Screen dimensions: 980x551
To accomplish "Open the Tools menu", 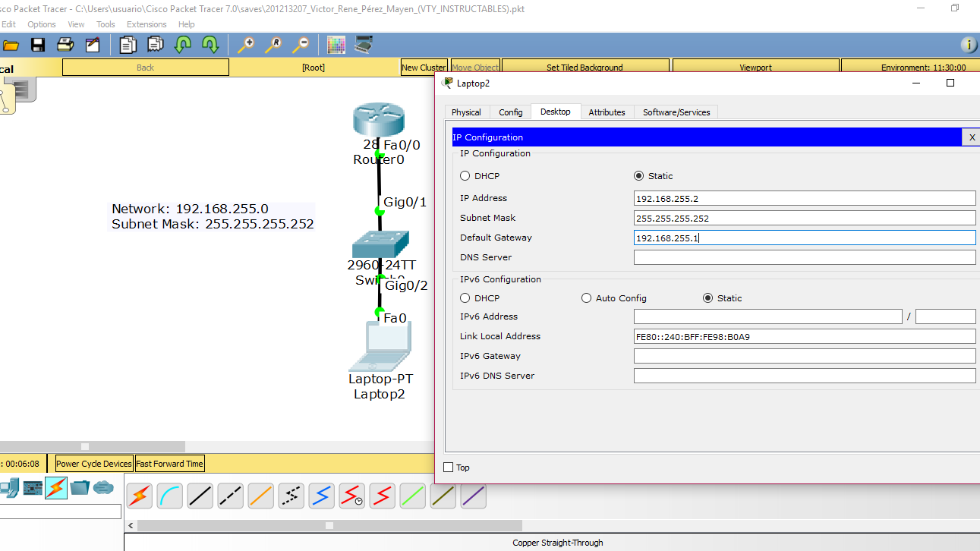I will tap(106, 24).
